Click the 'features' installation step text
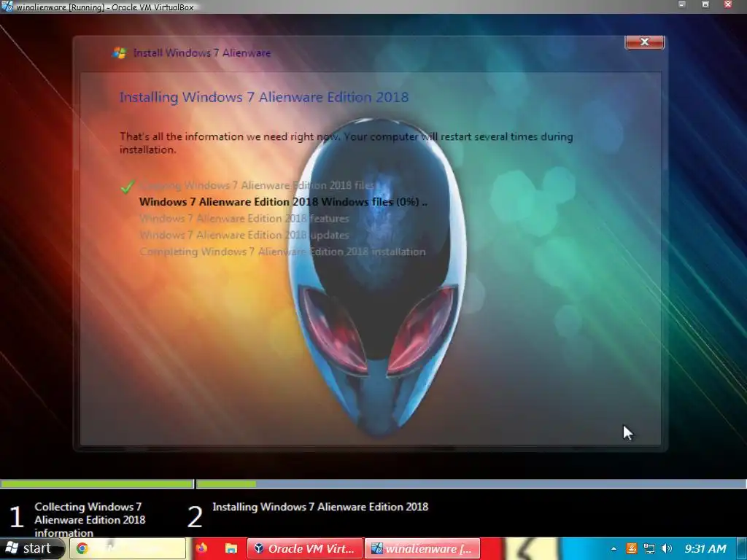 click(x=244, y=219)
